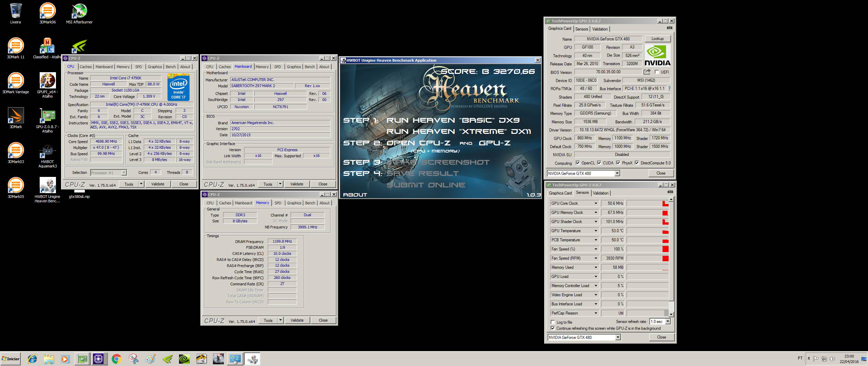Click ABOUT in Heaven Benchmark window
Viewport: 868px width, 366px height.
355,195
